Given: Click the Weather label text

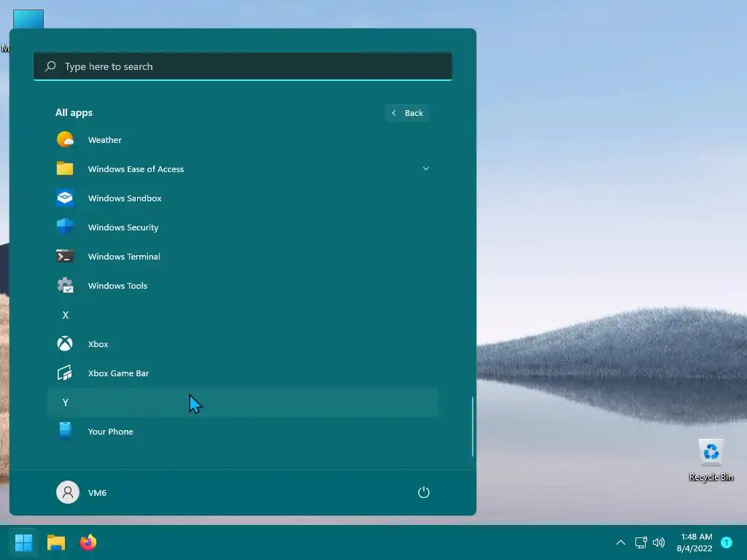Looking at the screenshot, I should (x=105, y=139).
